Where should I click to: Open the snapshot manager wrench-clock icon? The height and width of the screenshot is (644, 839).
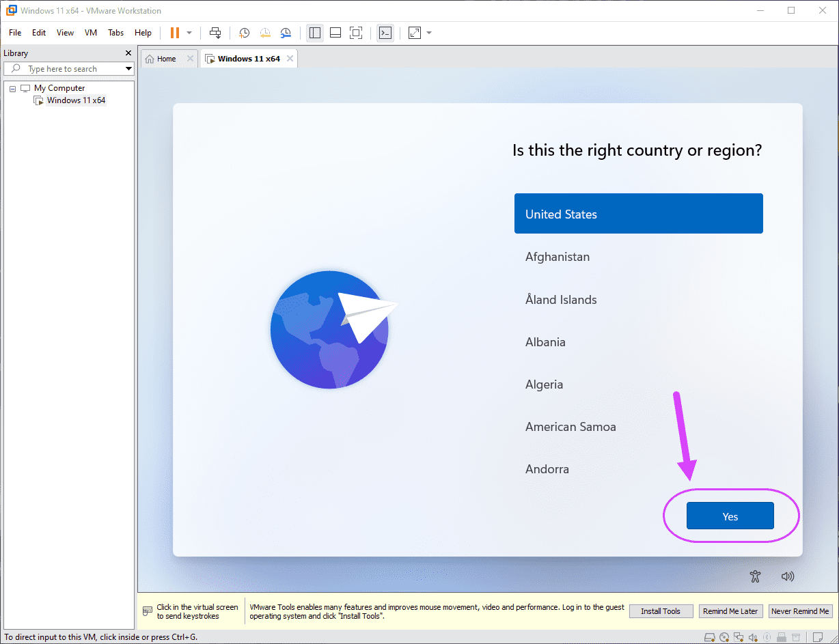click(x=286, y=33)
